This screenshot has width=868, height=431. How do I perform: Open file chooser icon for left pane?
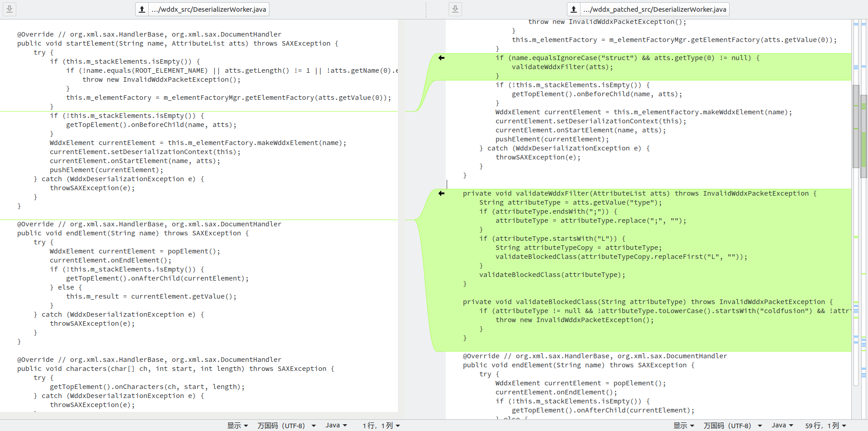(142, 9)
